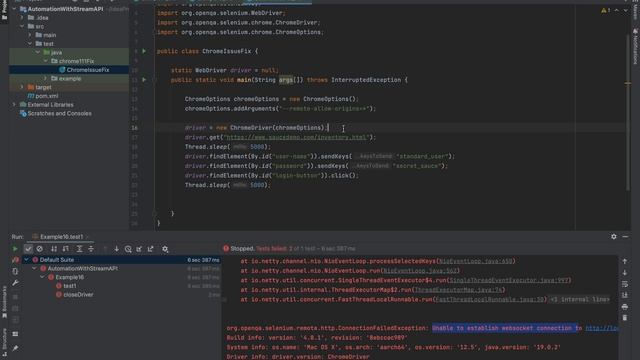Import tests from file icon

[139, 249]
